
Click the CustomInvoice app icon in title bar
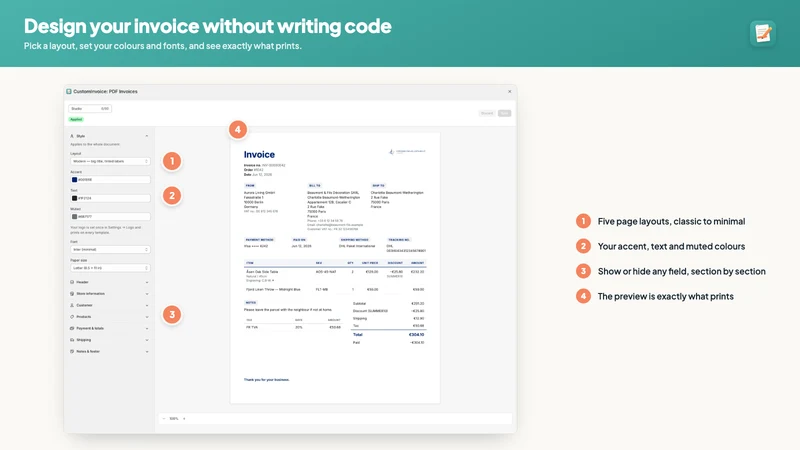tap(69, 91)
